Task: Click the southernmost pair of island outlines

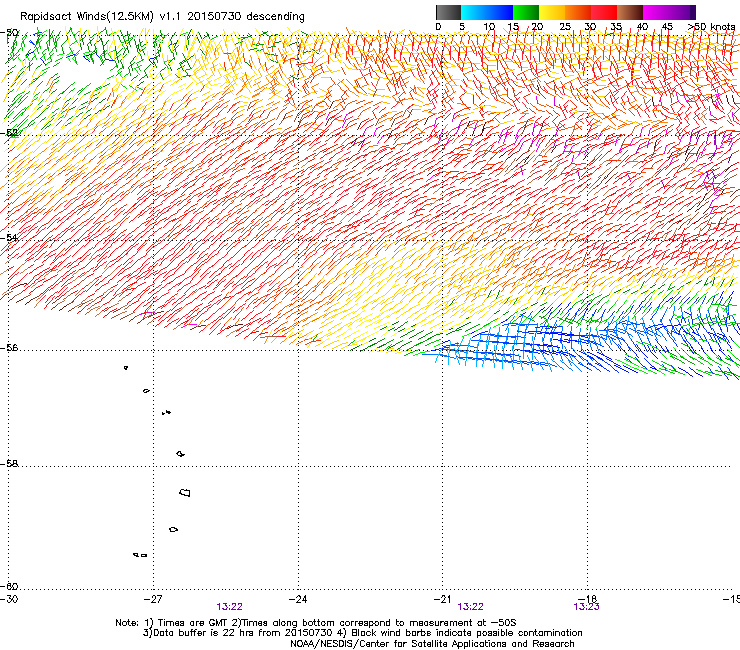Action: pyautogui.click(x=140, y=555)
